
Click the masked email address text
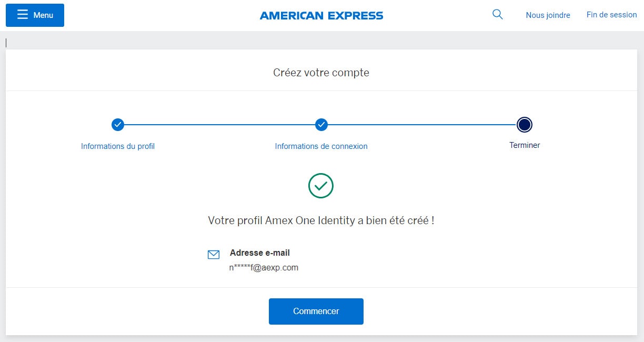coord(264,267)
